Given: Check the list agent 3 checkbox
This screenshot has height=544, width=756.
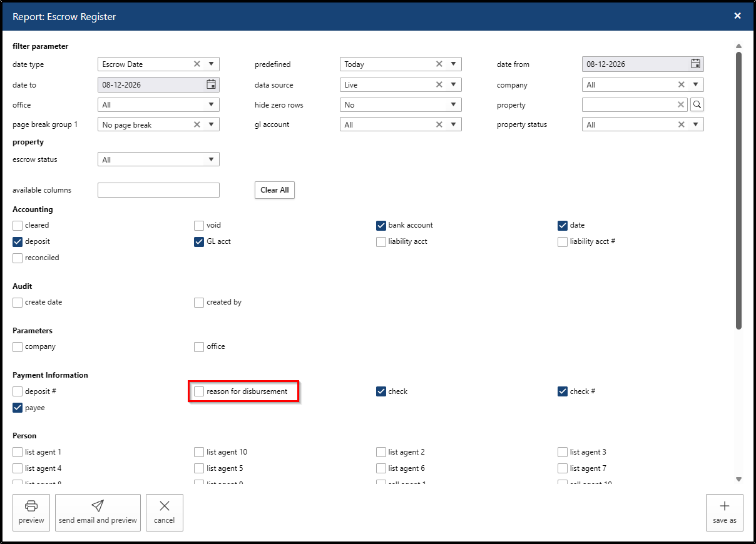Looking at the screenshot, I should [x=563, y=453].
